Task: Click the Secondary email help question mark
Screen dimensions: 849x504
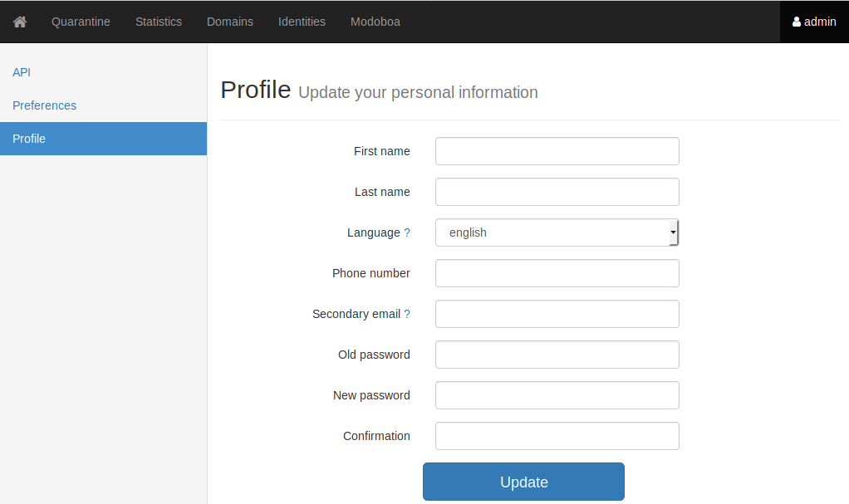Action: coord(407,314)
